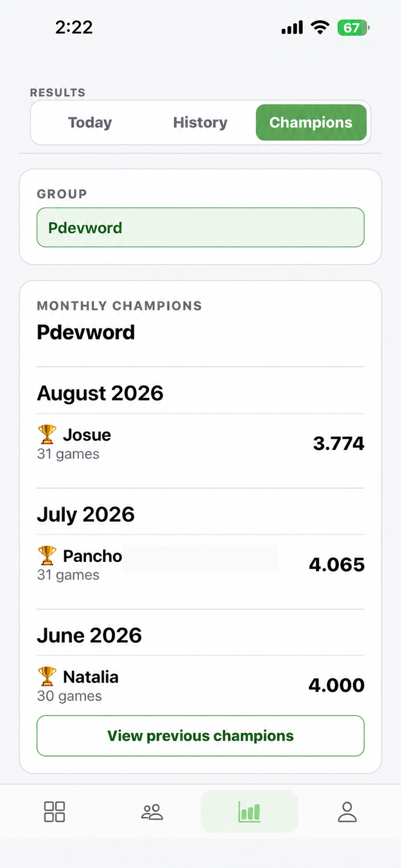Tap the battery indicator in the status bar
The height and width of the screenshot is (868, 401).
pyautogui.click(x=353, y=28)
